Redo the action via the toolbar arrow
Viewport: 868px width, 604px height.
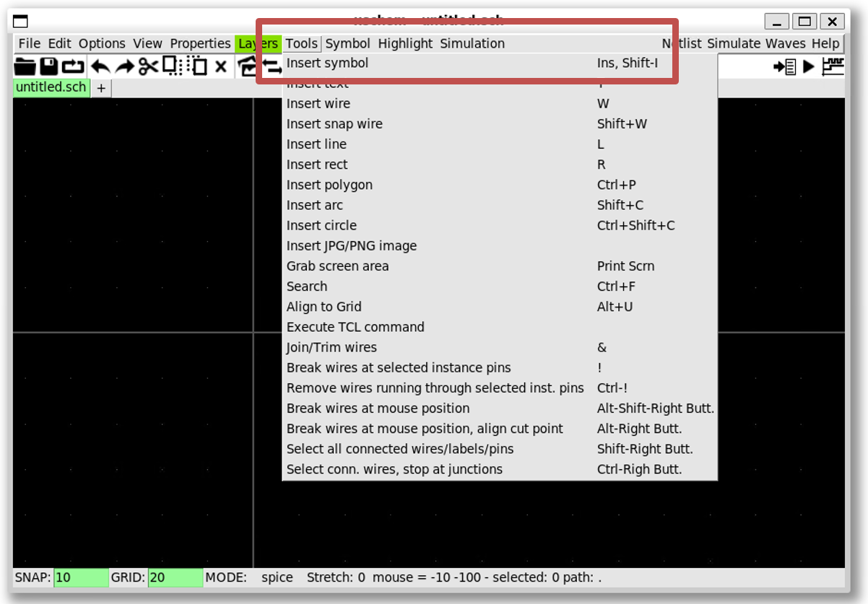(125, 66)
